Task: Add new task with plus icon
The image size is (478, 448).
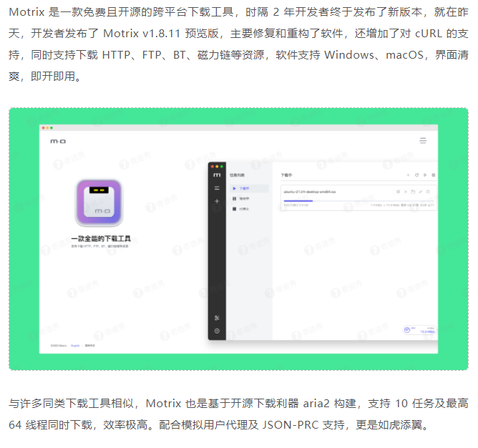Action: (217, 201)
